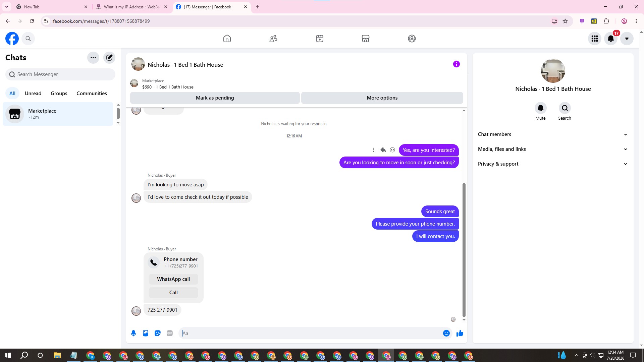Show hidden system tray icons chevron
Image resolution: width=644 pixels, height=362 pixels.
click(576, 355)
